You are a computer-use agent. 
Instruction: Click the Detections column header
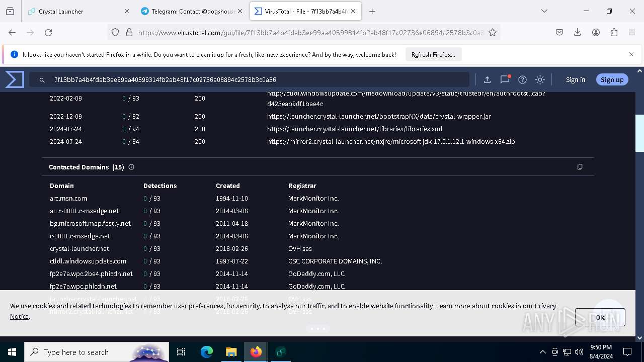[160, 186]
